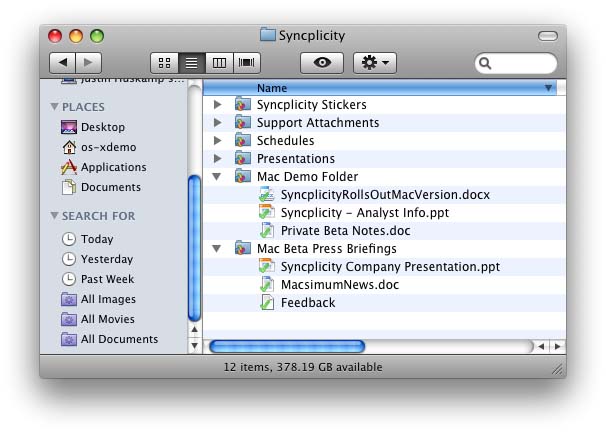Click the SyncplicityRollsOutMacVersion.docx file icon

coord(267,194)
